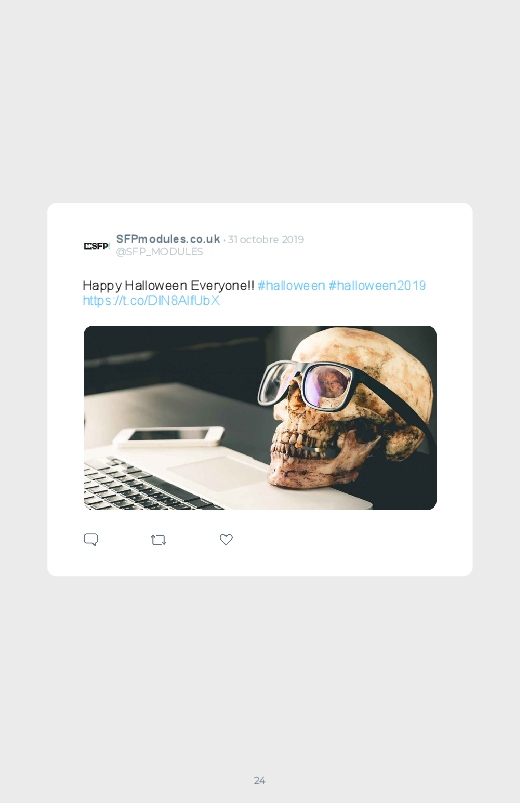Viewport: 520px width, 803px height.
Task: Follow the #halloween2019 hashtag
Action: [377, 285]
